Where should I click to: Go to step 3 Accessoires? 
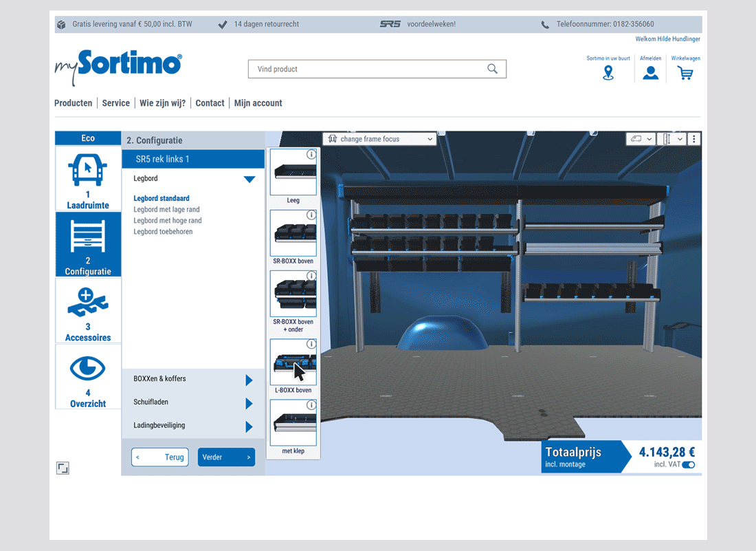(88, 310)
